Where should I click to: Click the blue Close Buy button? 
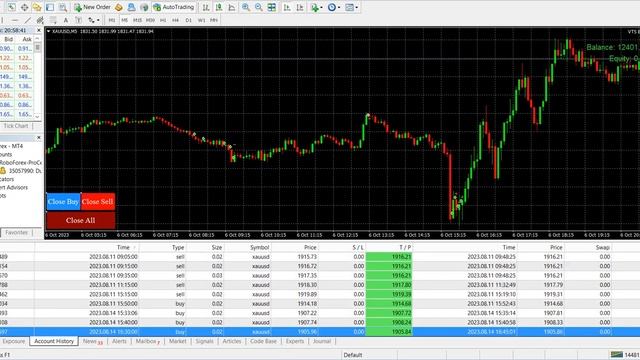click(63, 202)
